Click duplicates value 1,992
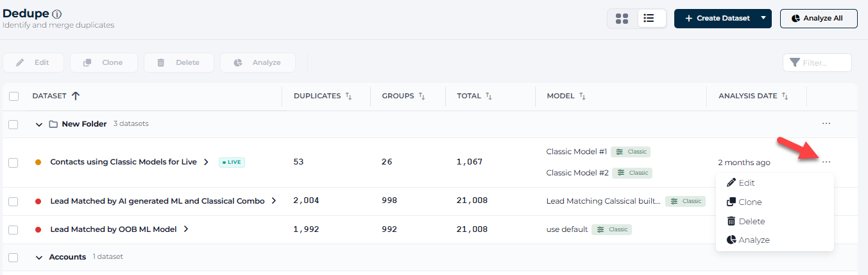This screenshot has height=275, width=868. click(306, 229)
